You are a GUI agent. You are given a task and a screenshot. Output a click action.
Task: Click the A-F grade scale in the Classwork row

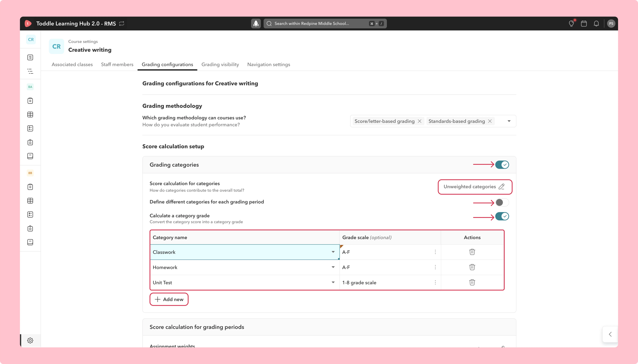(x=346, y=252)
